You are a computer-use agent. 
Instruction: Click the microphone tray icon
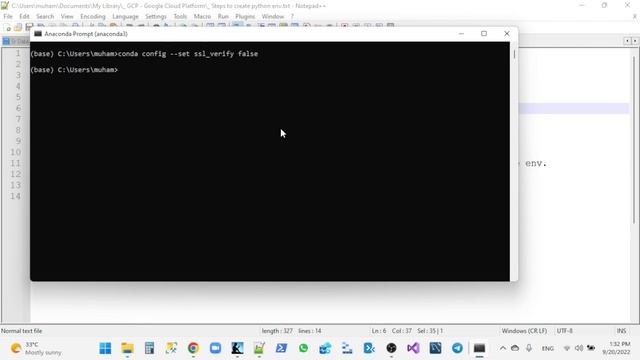[529, 348]
